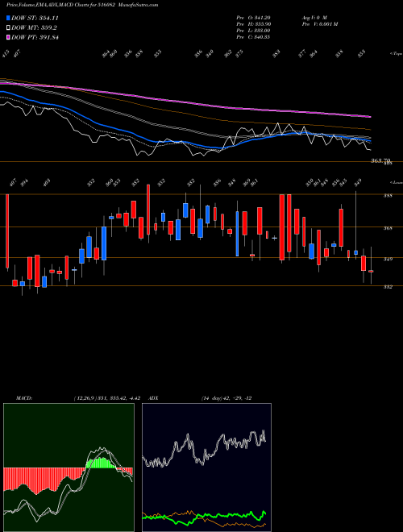Click the 363.70 price level label
Screen dimensions: 403x532
coord(380,160)
